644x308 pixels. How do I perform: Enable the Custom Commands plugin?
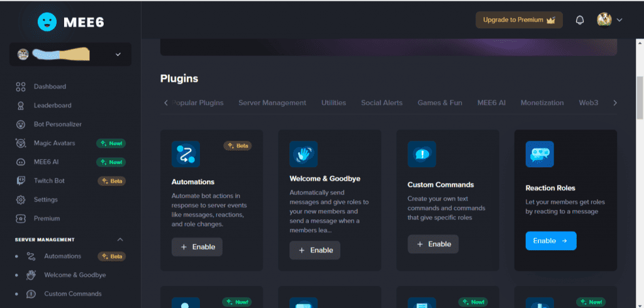[433, 244]
